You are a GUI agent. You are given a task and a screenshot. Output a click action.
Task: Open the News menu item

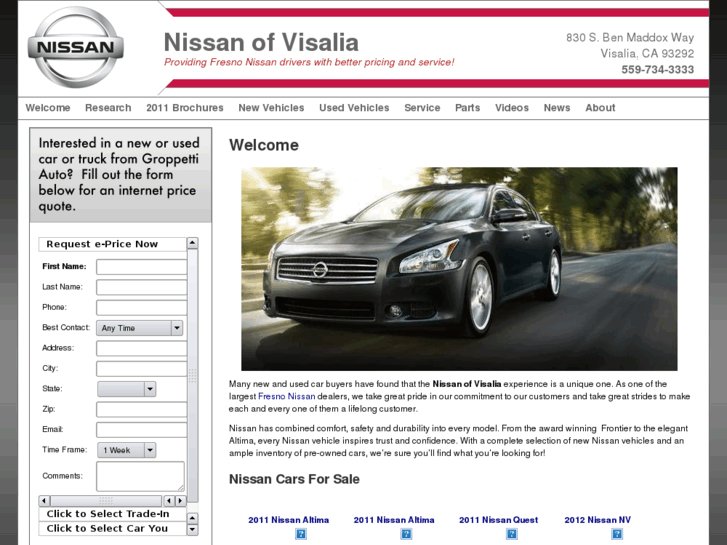[x=557, y=108]
